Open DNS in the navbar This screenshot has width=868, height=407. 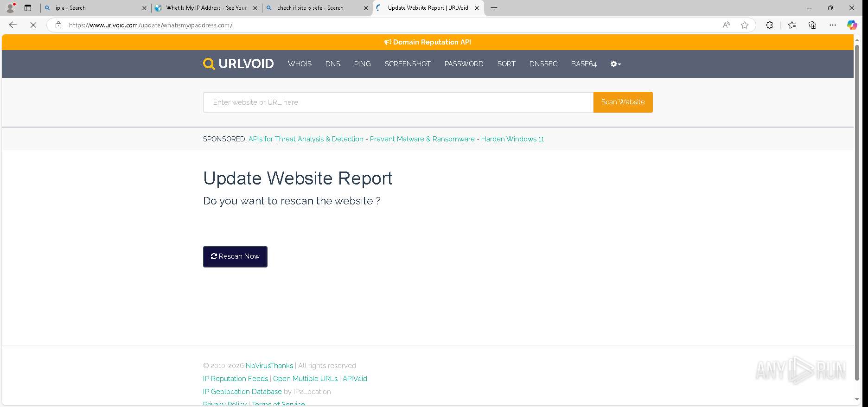(x=332, y=64)
